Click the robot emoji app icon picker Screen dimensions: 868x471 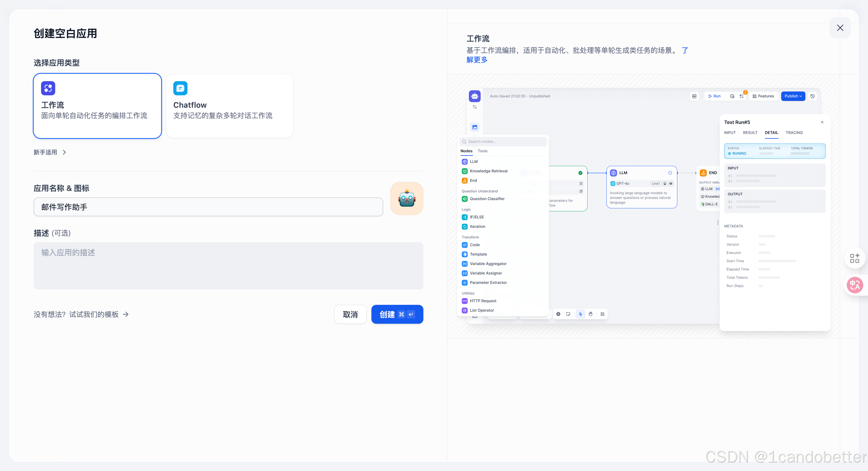(x=407, y=198)
